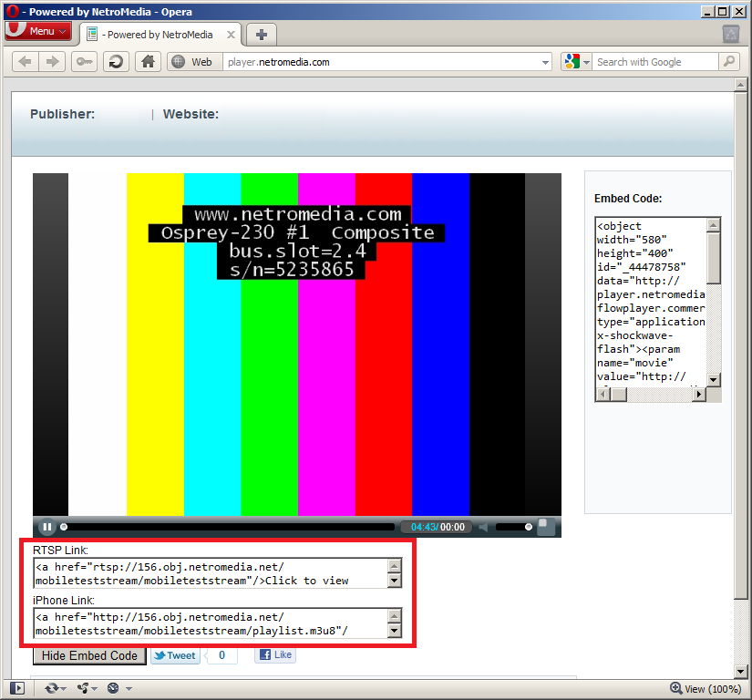
Task: Open a new tab with plus button
Action: pos(262,35)
